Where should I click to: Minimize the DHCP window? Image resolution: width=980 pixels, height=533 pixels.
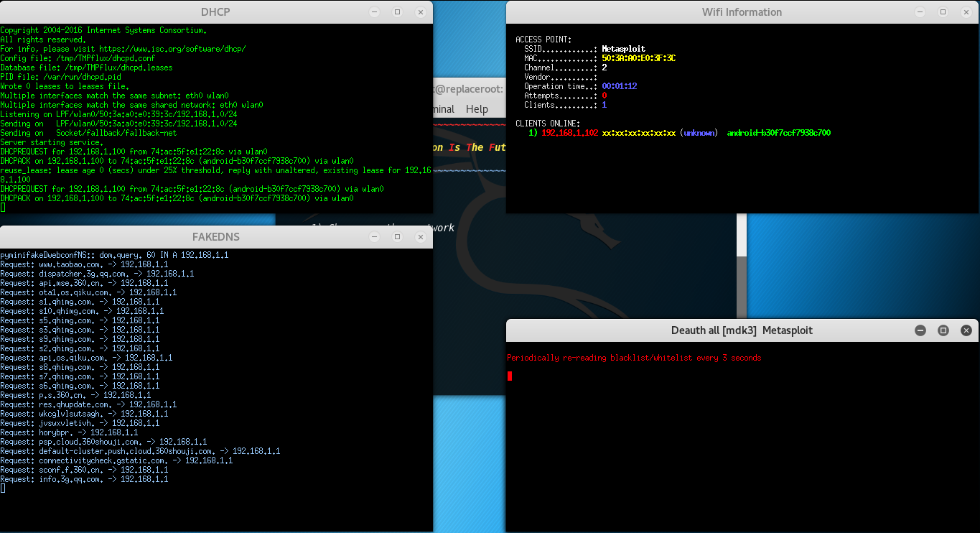[x=374, y=12]
